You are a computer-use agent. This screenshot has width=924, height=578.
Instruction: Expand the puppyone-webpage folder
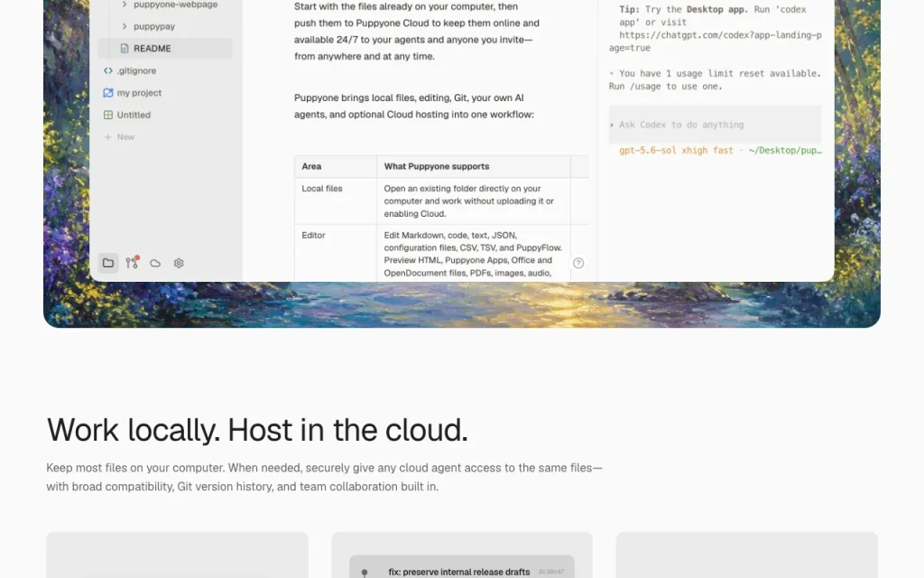point(125,5)
